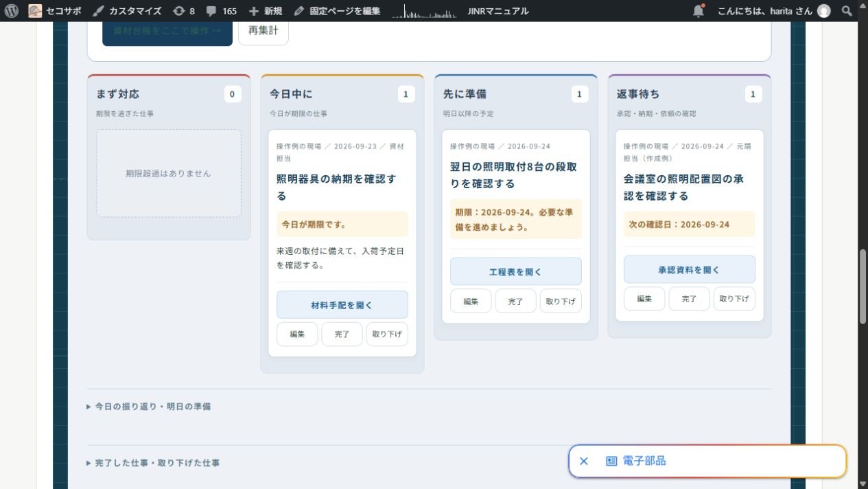
Task: Click the admin bar search magnifier
Action: point(847,11)
